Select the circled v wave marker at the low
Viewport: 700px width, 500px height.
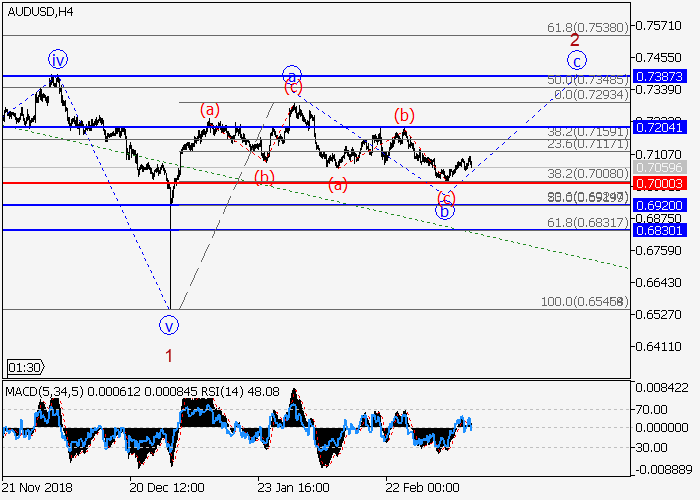(169, 324)
